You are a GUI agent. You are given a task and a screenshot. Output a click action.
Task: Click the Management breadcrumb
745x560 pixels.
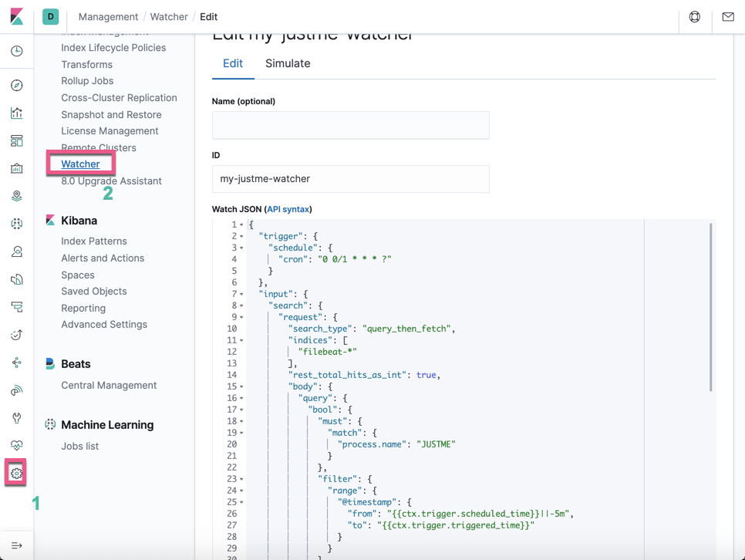point(108,16)
